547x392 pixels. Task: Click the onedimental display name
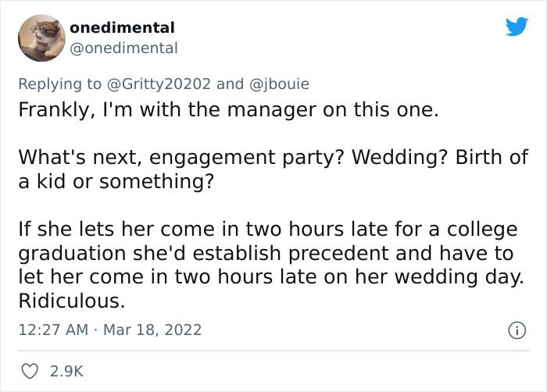pyautogui.click(x=122, y=27)
